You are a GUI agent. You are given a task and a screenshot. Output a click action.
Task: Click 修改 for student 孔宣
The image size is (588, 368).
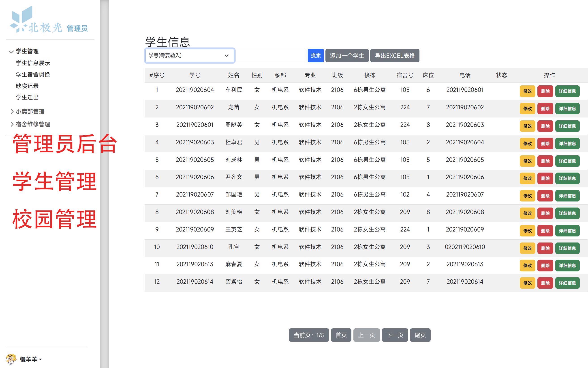point(527,248)
